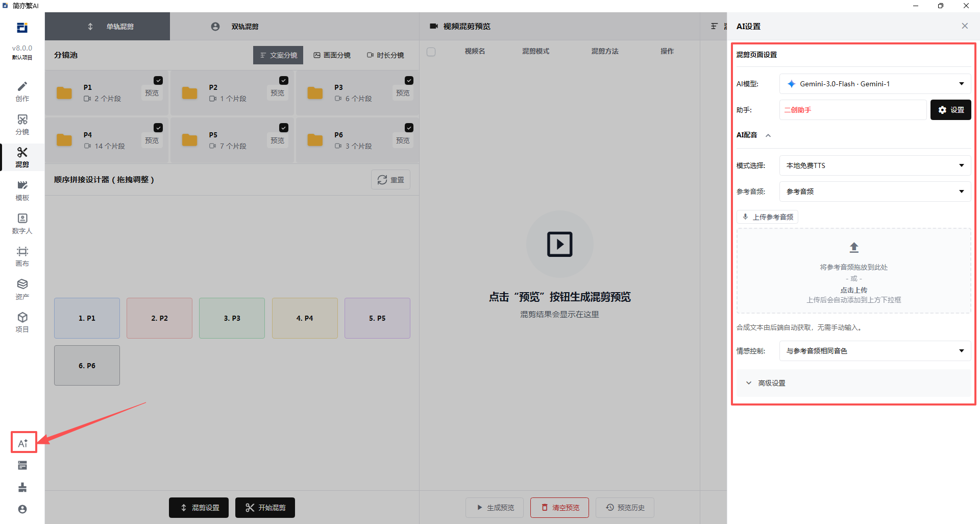Open 预览历史

625,508
